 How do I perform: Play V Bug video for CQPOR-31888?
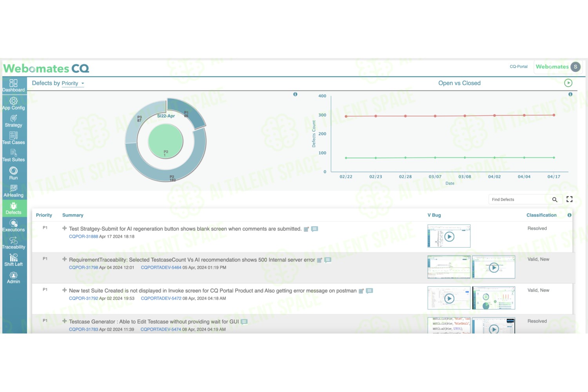(449, 236)
